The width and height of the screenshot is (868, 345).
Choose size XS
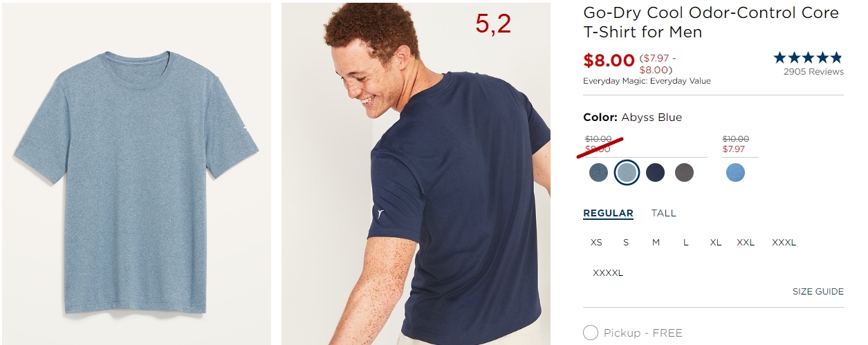(x=596, y=243)
